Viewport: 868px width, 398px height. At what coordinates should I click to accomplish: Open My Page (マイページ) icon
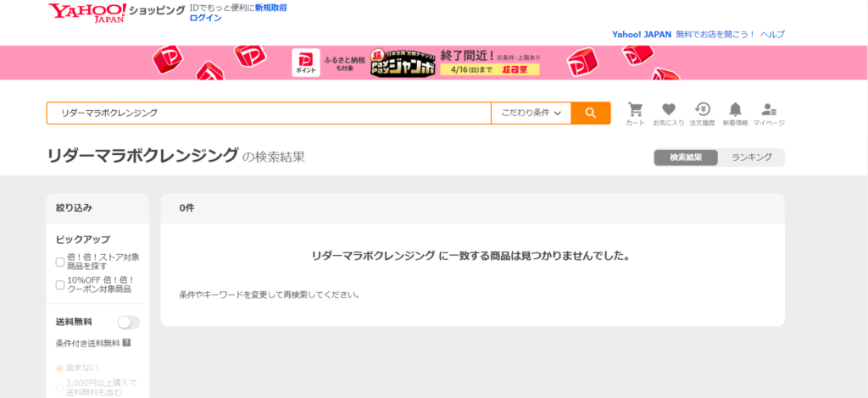[x=769, y=110]
